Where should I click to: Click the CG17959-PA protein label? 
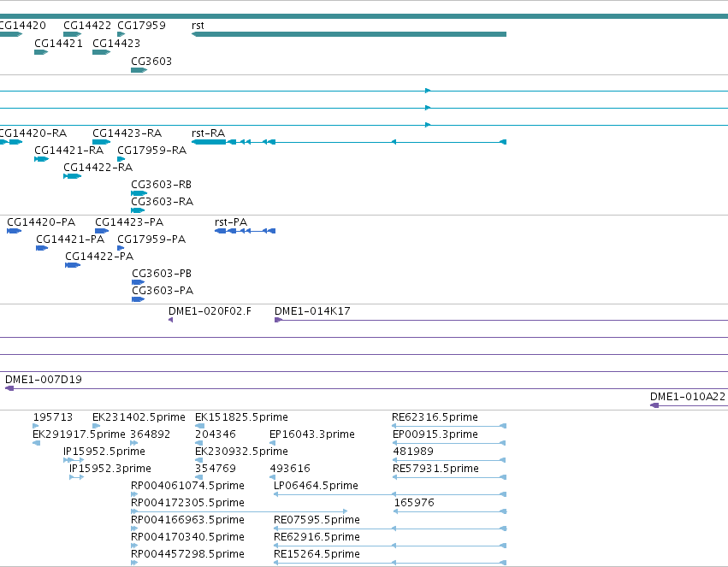(151, 239)
